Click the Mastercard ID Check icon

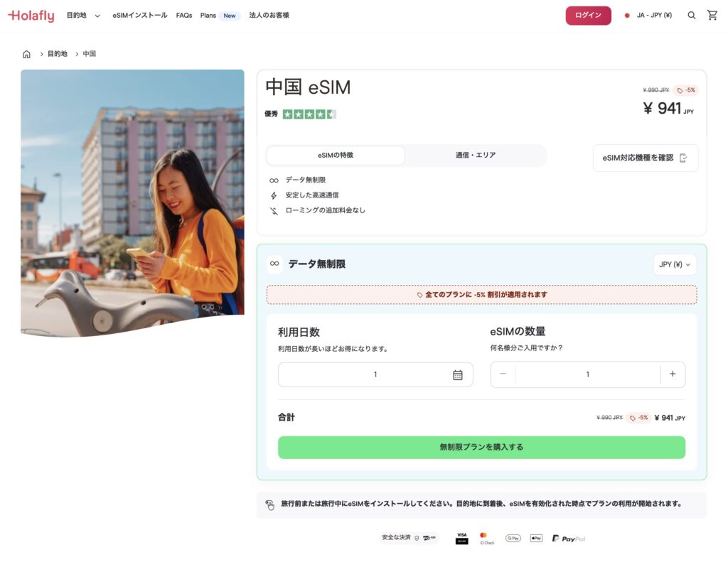pyautogui.click(x=486, y=538)
